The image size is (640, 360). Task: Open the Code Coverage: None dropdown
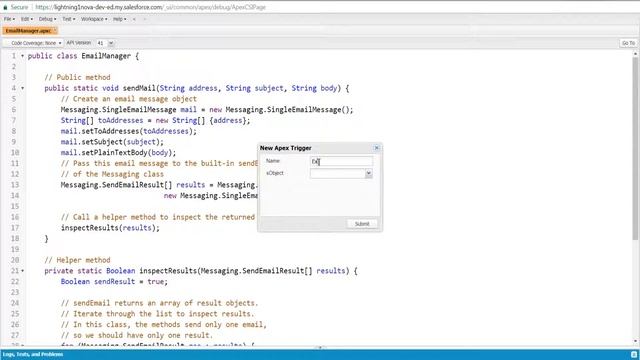[x=36, y=43]
